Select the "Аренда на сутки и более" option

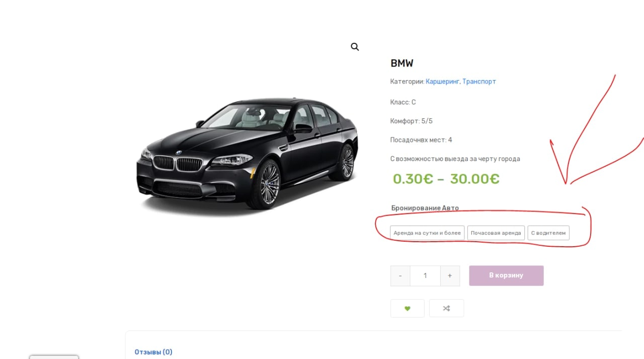click(x=427, y=233)
